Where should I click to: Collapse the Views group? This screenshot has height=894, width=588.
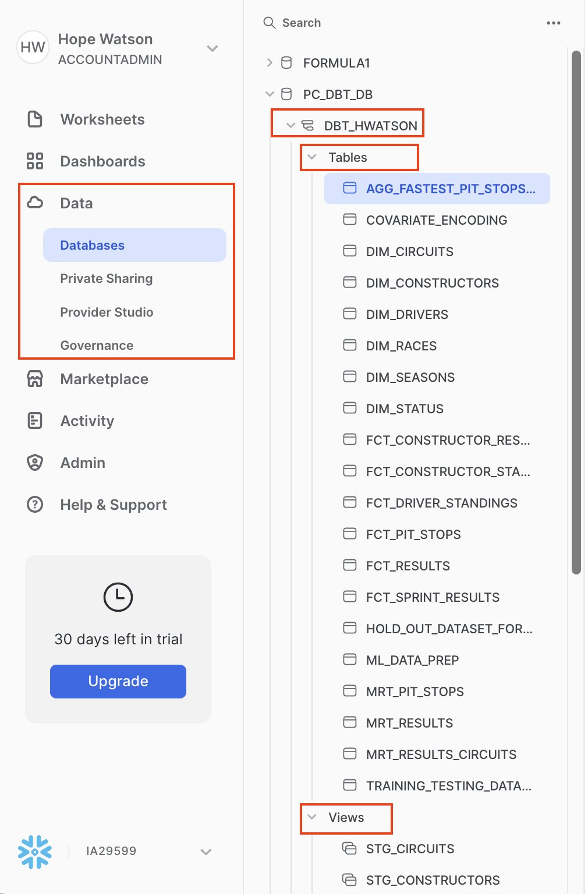(x=312, y=817)
